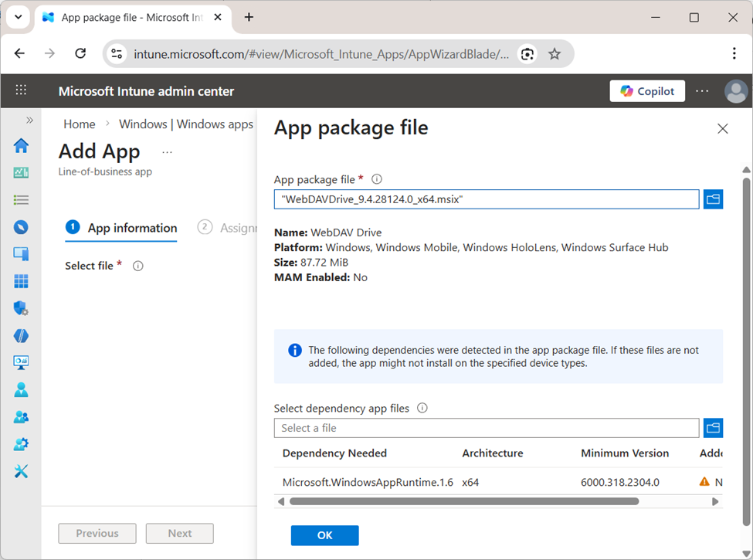Confirm the package with the OK button

pos(324,535)
